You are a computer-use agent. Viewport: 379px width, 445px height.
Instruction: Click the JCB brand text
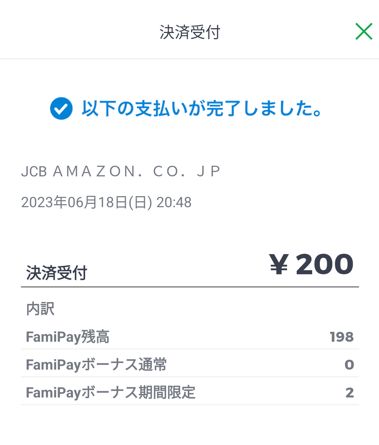tap(34, 172)
